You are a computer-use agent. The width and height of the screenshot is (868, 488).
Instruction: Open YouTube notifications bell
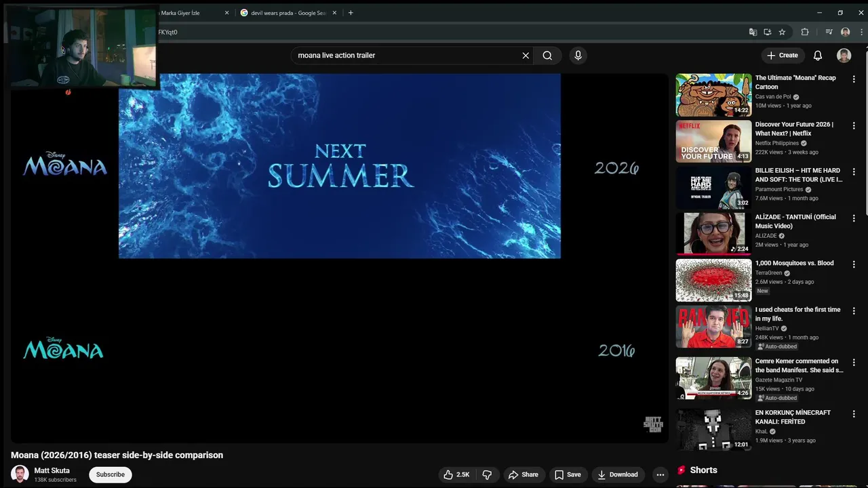pos(818,56)
